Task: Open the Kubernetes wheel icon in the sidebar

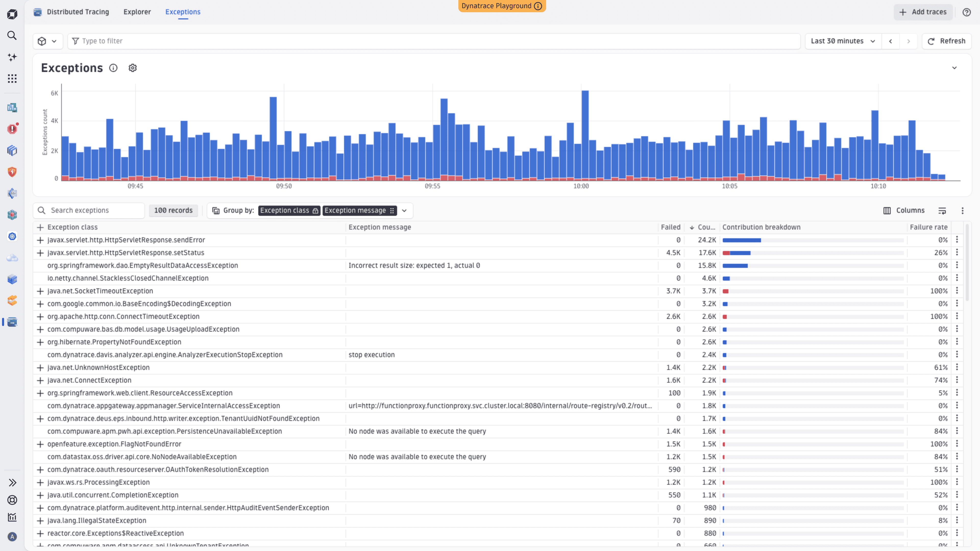Action: [x=12, y=236]
